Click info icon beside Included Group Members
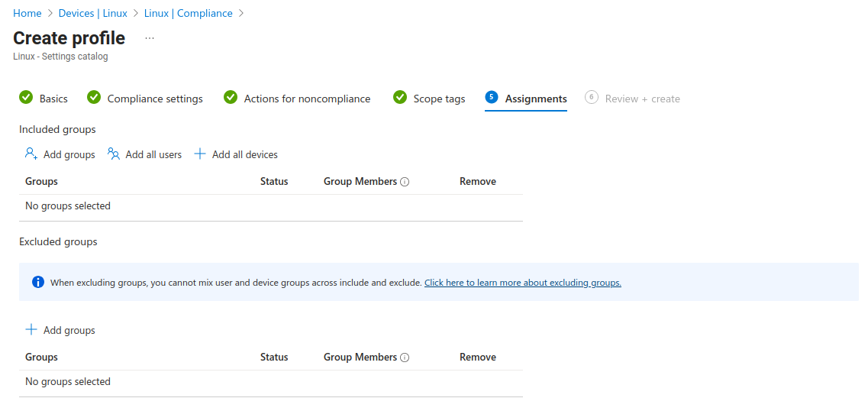Screen dimensions: 868x411 pyautogui.click(x=405, y=182)
